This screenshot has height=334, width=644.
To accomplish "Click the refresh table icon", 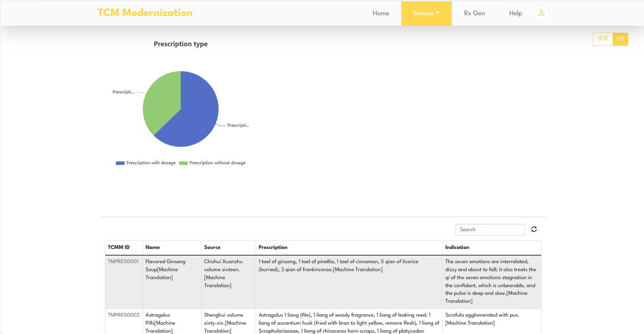I will pyautogui.click(x=534, y=229).
